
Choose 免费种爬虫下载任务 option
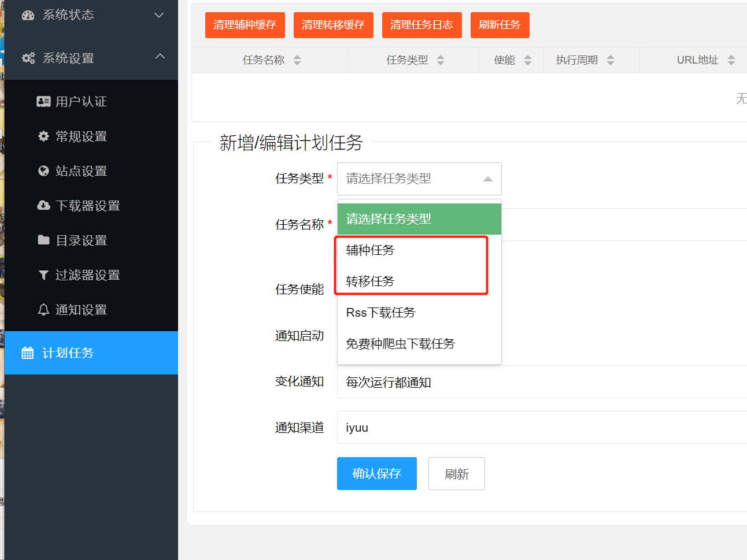pos(419,344)
